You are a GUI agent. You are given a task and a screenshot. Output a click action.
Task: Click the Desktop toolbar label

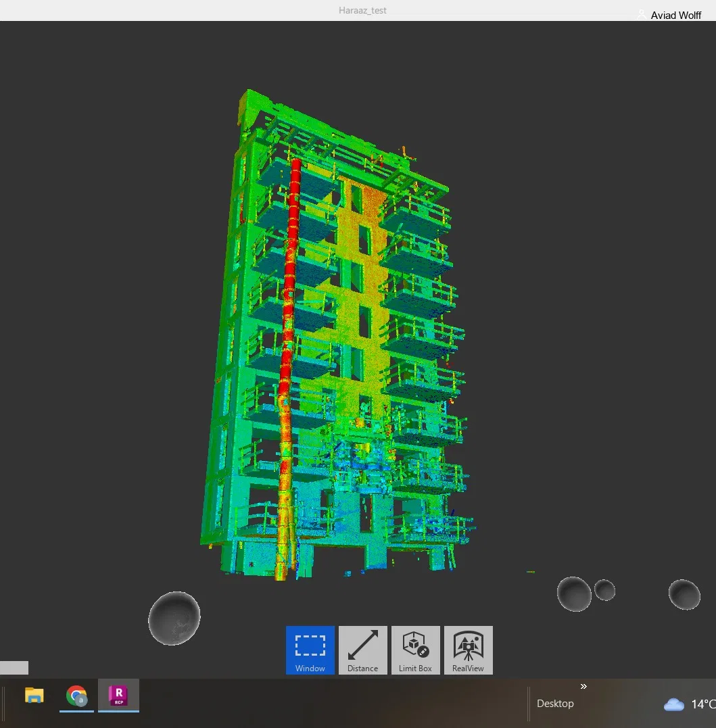tap(555, 704)
